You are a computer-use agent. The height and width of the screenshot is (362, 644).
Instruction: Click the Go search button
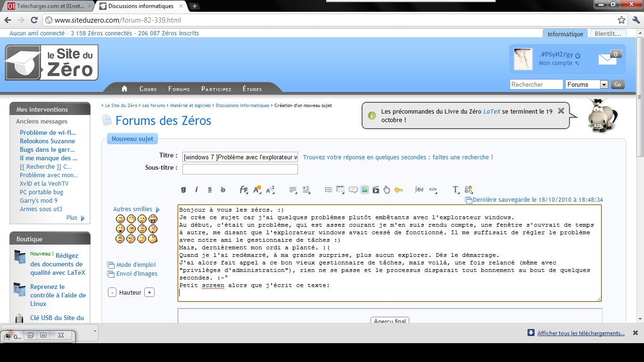[618, 84]
